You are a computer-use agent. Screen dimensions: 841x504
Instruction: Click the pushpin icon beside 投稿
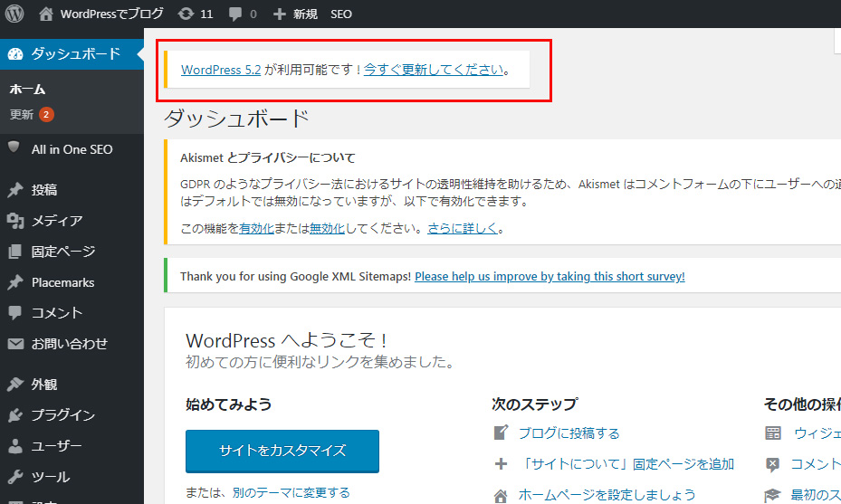tap(15, 190)
